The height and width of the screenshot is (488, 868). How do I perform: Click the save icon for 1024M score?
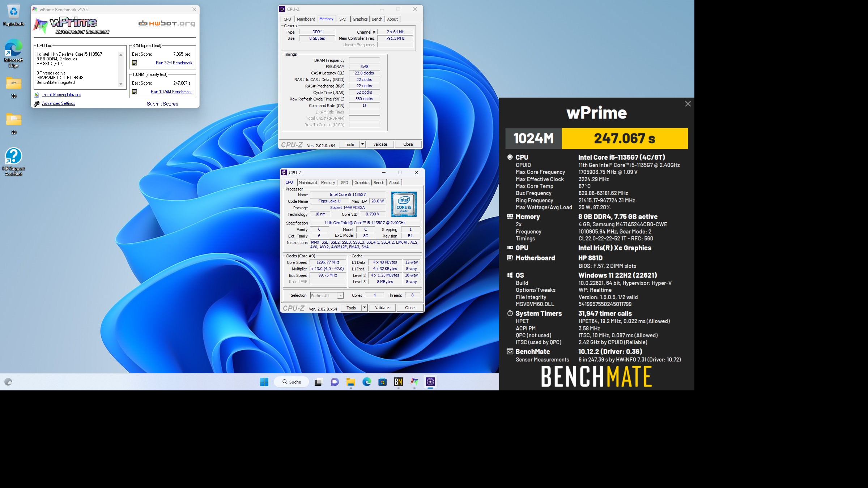[x=135, y=92]
